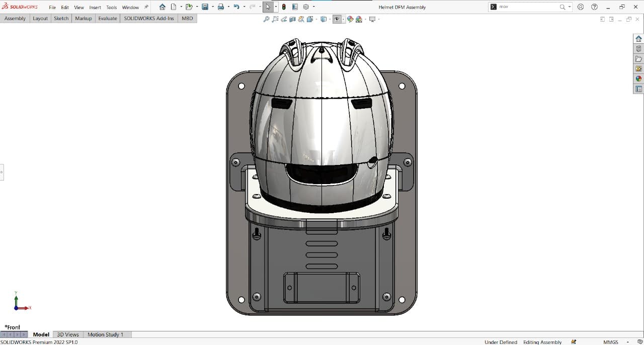
Task: Expand the Options gear dropdown arrow
Action: tap(314, 7)
